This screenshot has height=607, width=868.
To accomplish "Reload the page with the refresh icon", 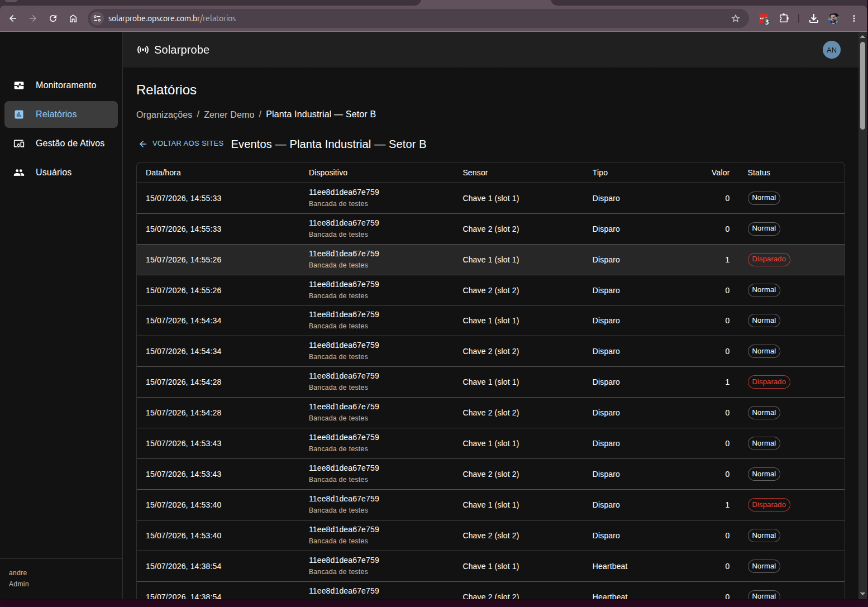I will (53, 18).
